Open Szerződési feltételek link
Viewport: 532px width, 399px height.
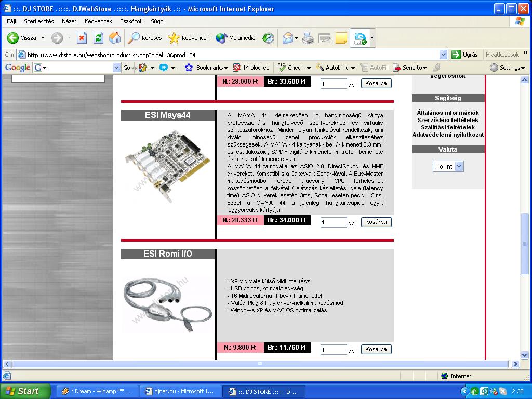(x=448, y=120)
